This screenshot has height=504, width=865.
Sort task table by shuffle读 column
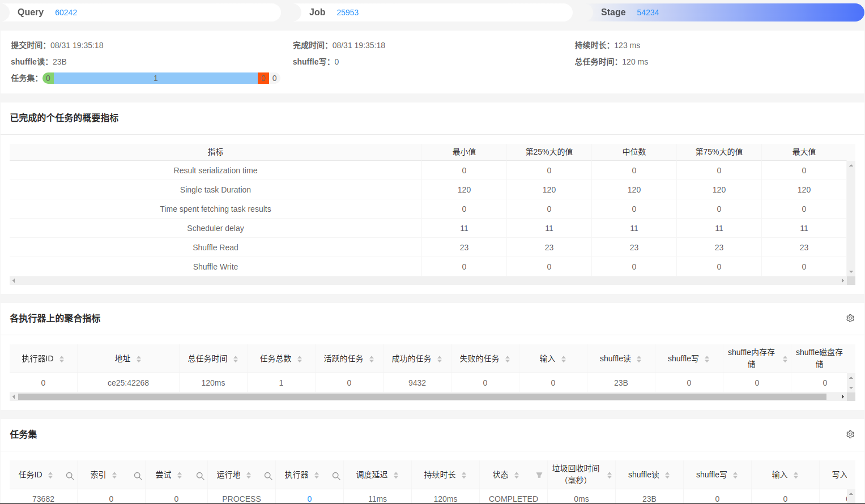click(x=667, y=475)
